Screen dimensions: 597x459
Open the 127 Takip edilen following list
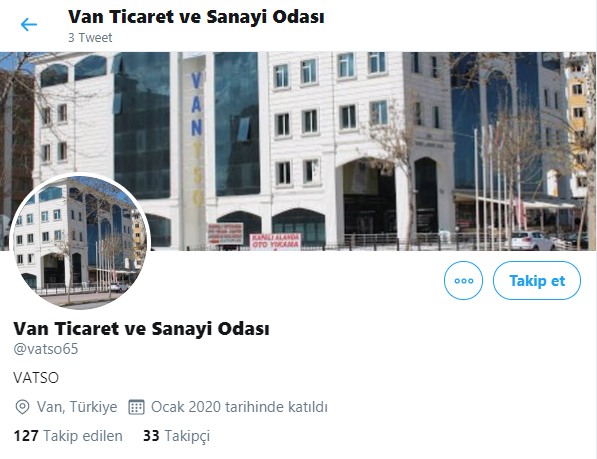point(68,436)
